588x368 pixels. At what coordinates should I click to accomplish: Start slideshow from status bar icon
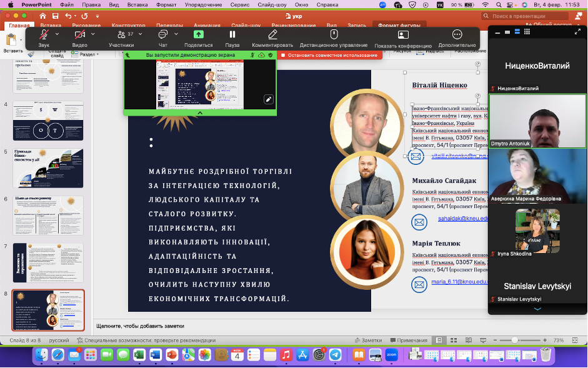(483, 341)
